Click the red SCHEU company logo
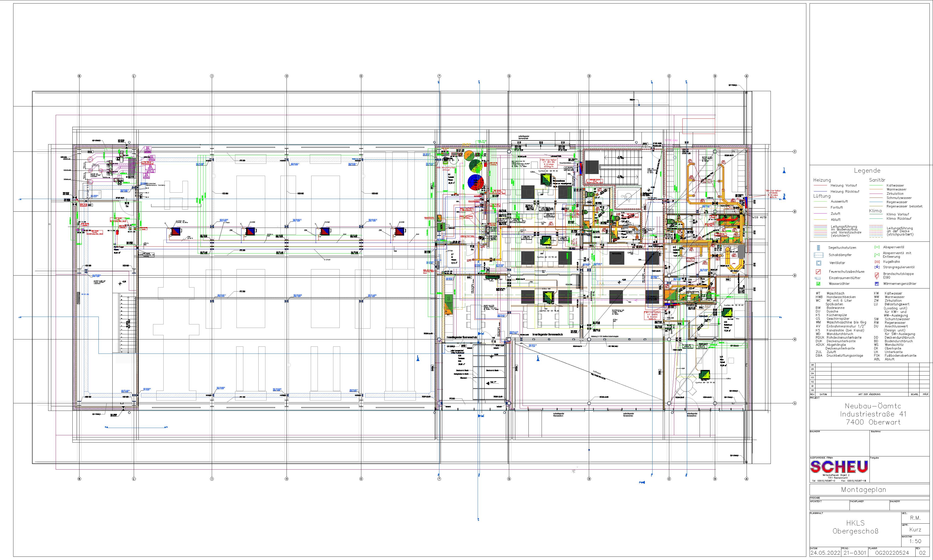This screenshot has height=560, width=933. pyautogui.click(x=839, y=467)
